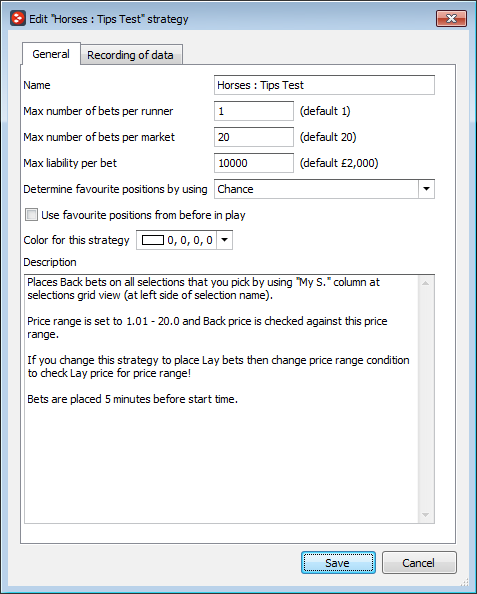477x594 pixels.
Task: Select the General tab
Action: click(51, 54)
